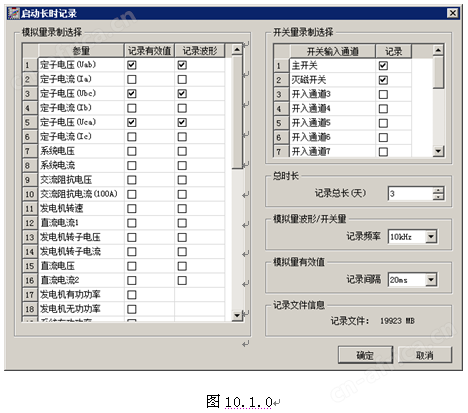Enable 记录波形 for 交流阻抗电压
Viewport: 468px width, 413px height.
click(x=182, y=180)
